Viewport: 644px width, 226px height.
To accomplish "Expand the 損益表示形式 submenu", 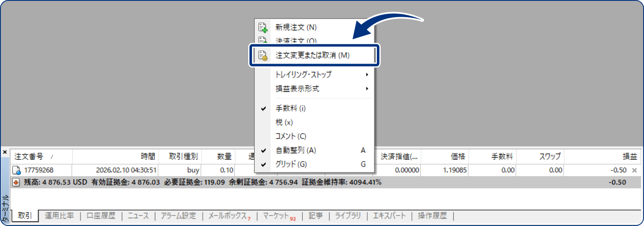I will 315,89.
